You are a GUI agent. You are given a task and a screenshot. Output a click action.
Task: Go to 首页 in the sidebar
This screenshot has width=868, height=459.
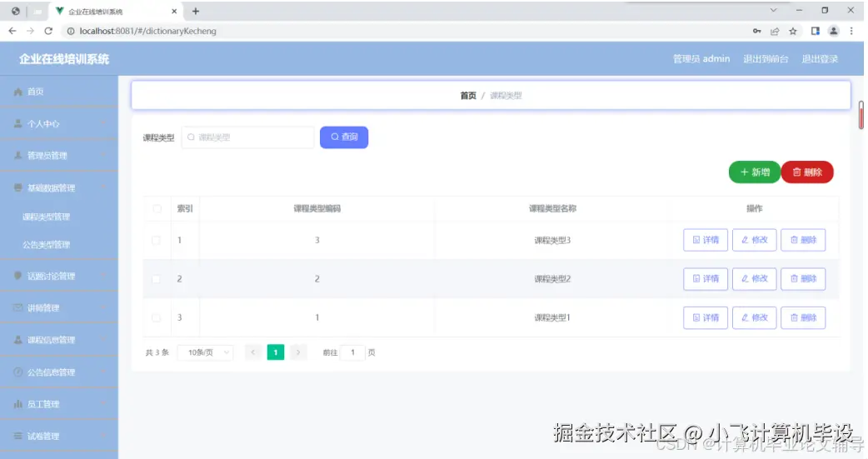(59, 92)
